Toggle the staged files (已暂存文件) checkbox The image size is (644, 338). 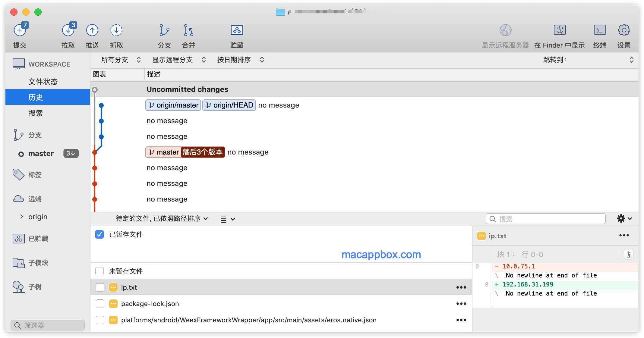click(x=99, y=234)
